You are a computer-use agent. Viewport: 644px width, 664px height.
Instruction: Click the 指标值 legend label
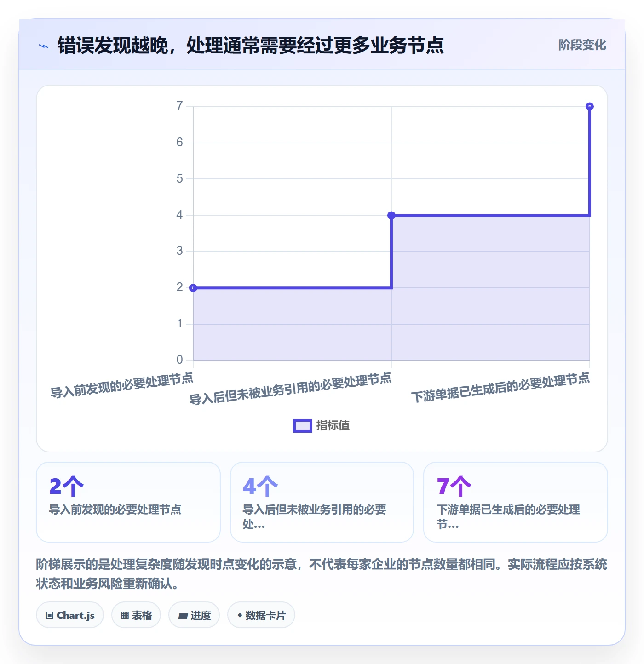333,426
